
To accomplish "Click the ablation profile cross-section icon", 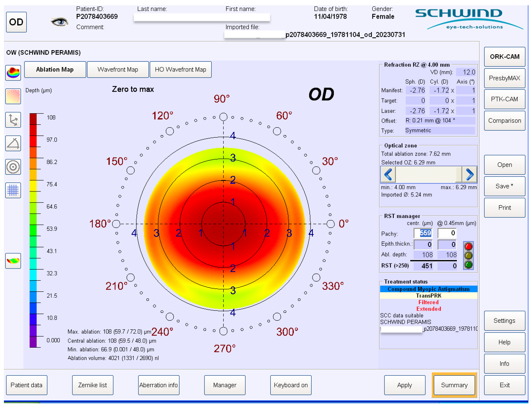I will (13, 261).
